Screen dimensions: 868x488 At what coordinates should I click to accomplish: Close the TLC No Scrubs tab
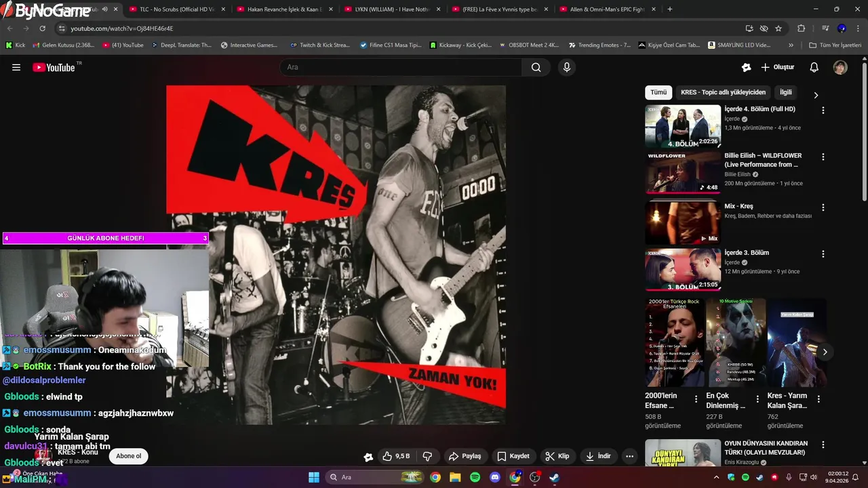click(x=223, y=9)
